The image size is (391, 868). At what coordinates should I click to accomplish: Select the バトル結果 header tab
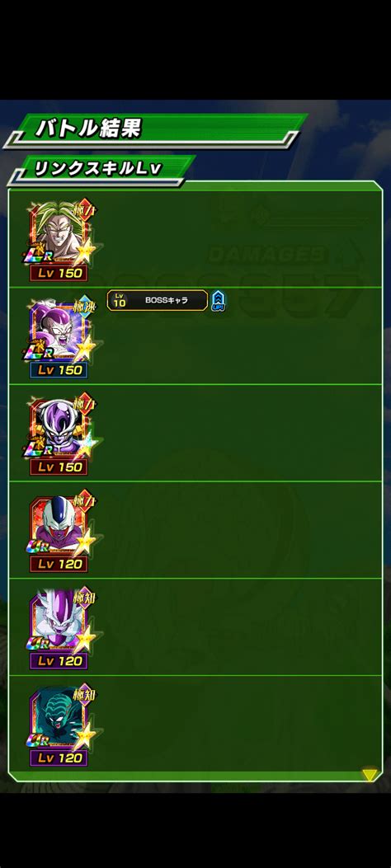(88, 128)
